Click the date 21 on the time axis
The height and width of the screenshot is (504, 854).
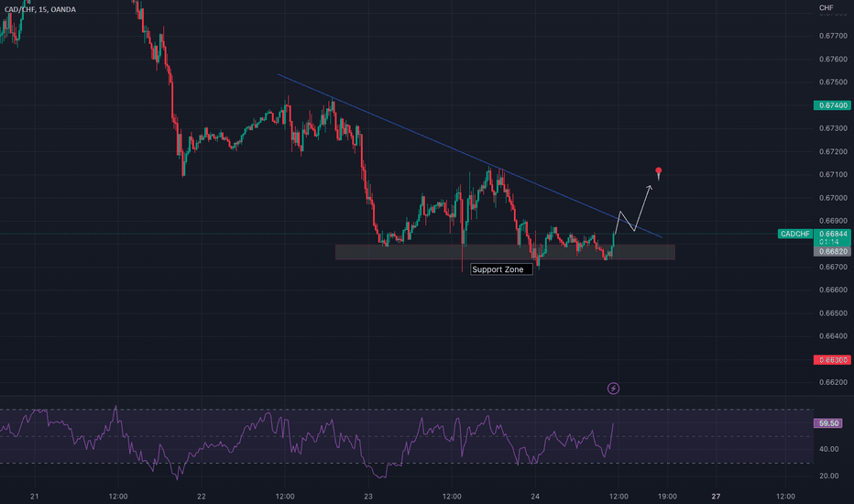(34, 497)
